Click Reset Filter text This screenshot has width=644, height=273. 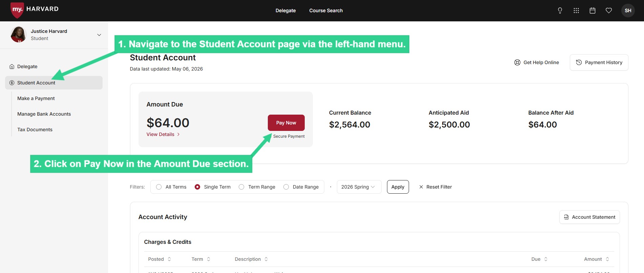(439, 187)
